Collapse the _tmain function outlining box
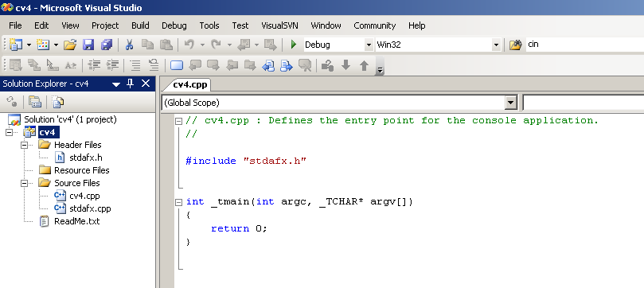Viewport: 644px width, 288px height. [x=178, y=202]
